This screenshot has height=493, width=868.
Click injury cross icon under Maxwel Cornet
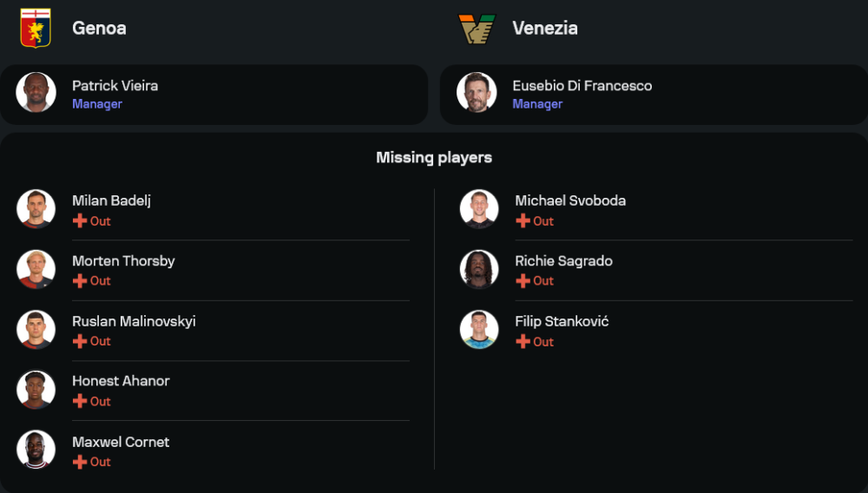pyautogui.click(x=80, y=462)
